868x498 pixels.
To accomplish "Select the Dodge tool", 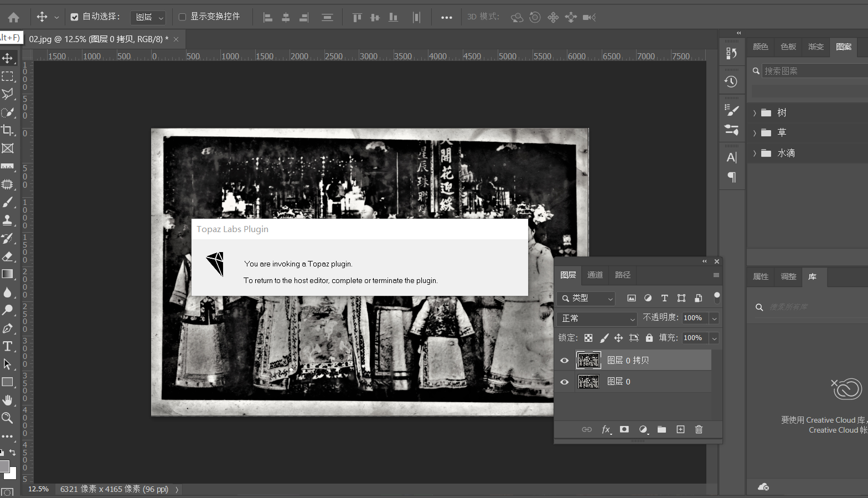I will pos(8,310).
